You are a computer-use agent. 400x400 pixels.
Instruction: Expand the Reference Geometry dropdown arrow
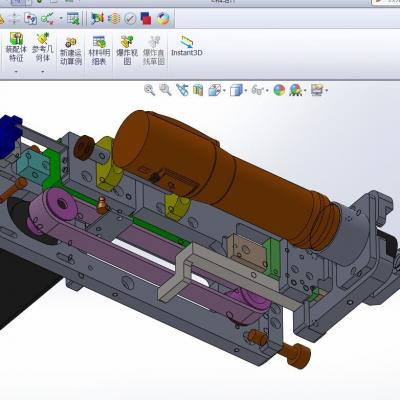[x=43, y=71]
